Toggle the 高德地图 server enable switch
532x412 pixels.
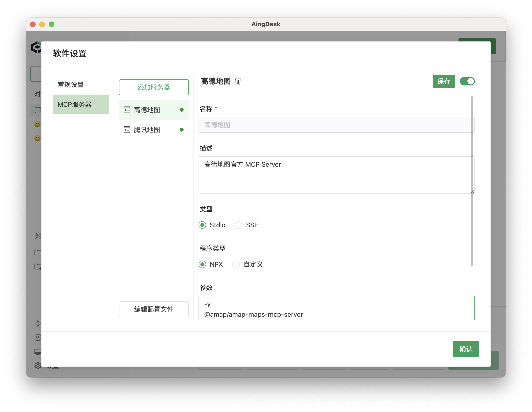[x=467, y=81]
